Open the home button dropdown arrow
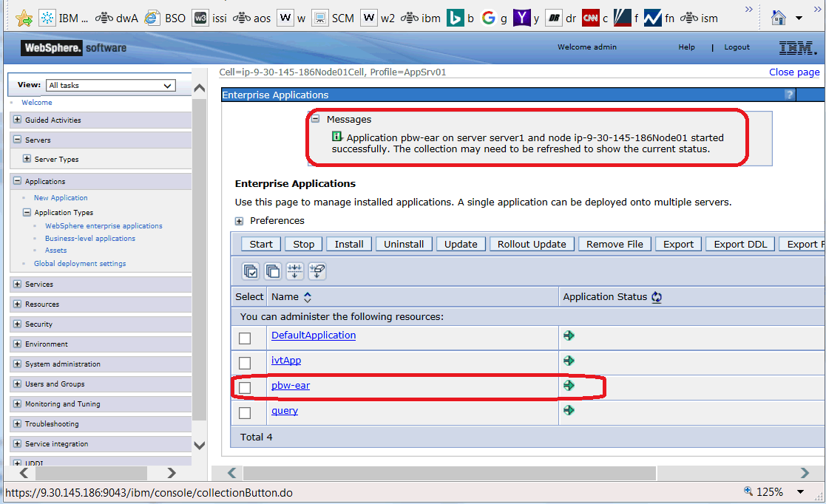826x504 pixels. pyautogui.click(x=799, y=18)
